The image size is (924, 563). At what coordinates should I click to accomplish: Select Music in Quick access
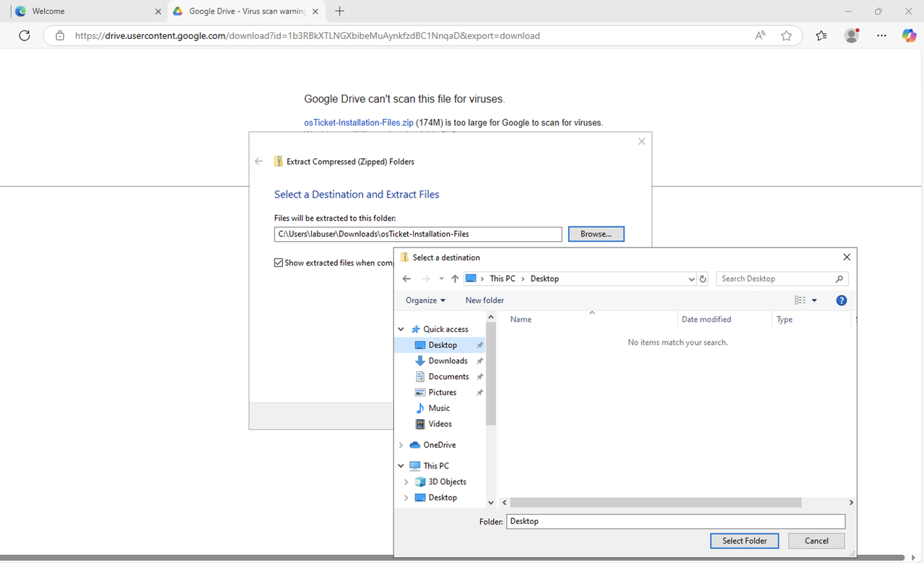point(439,409)
